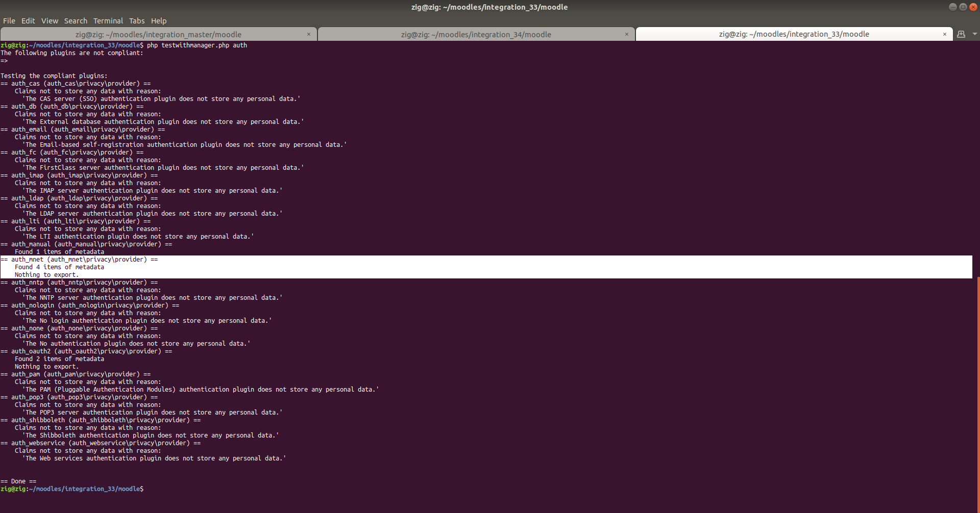Image resolution: width=980 pixels, height=513 pixels.
Task: Click the new tab icon
Action: tap(961, 34)
